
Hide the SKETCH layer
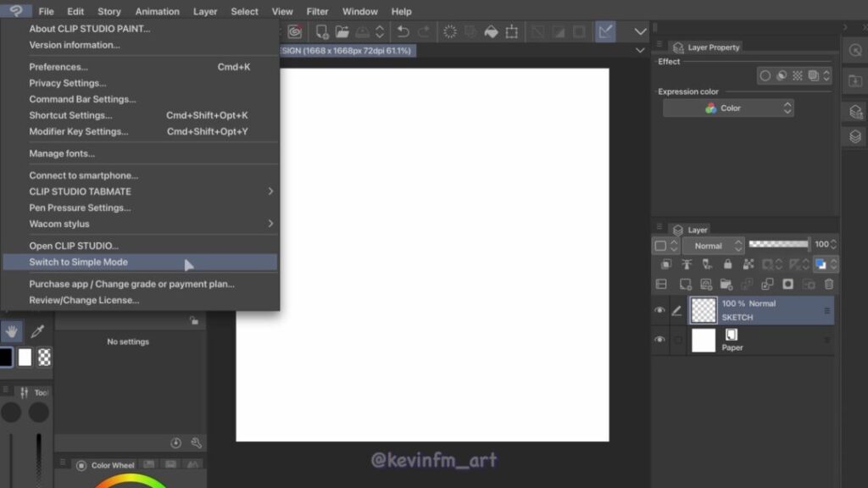[659, 310]
